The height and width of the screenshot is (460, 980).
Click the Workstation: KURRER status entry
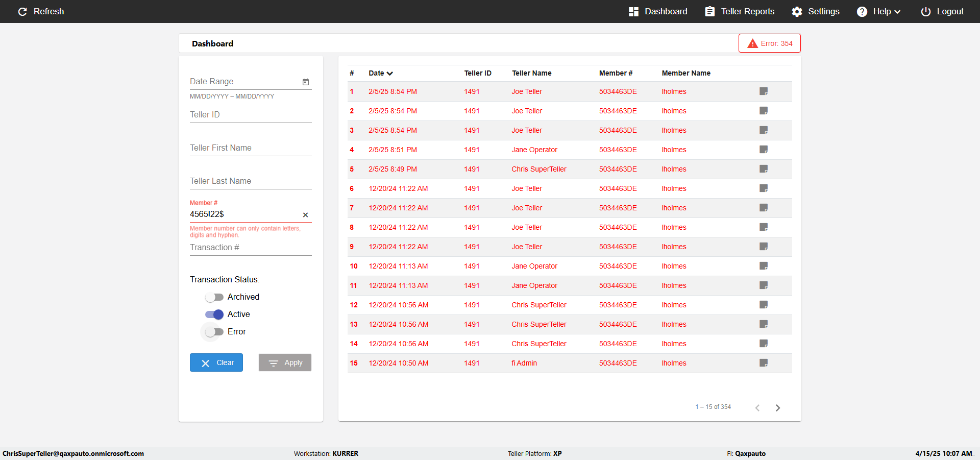pos(326,453)
